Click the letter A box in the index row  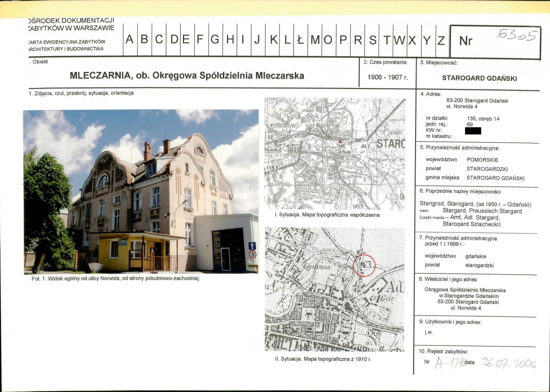(x=130, y=40)
